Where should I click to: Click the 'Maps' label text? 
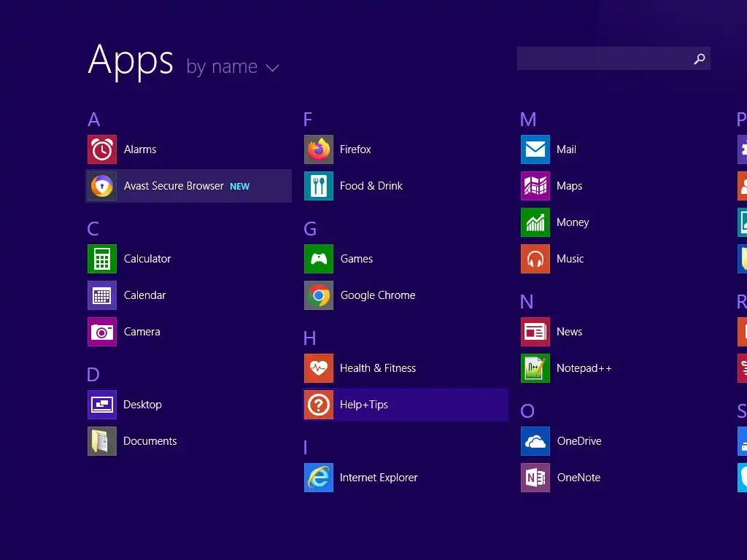click(x=569, y=186)
